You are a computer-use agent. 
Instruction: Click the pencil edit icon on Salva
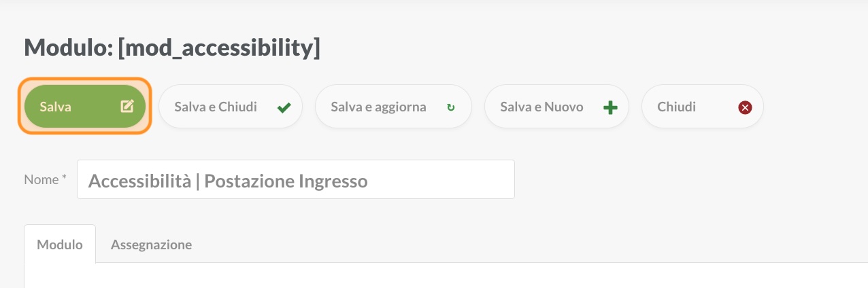127,106
